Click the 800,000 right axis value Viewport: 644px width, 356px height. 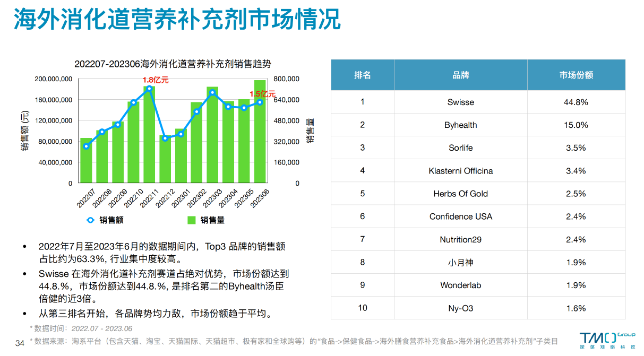point(287,79)
